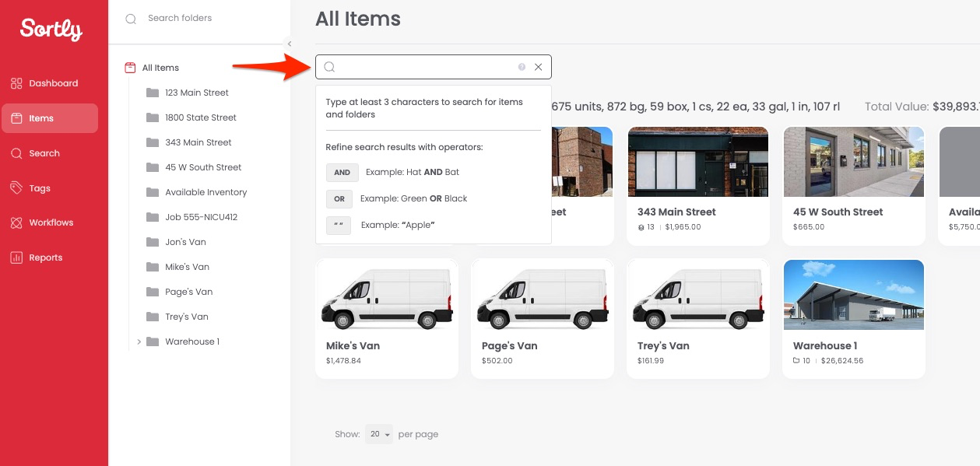
Task: Open the Warehouse 1 folder card
Action: pos(853,319)
